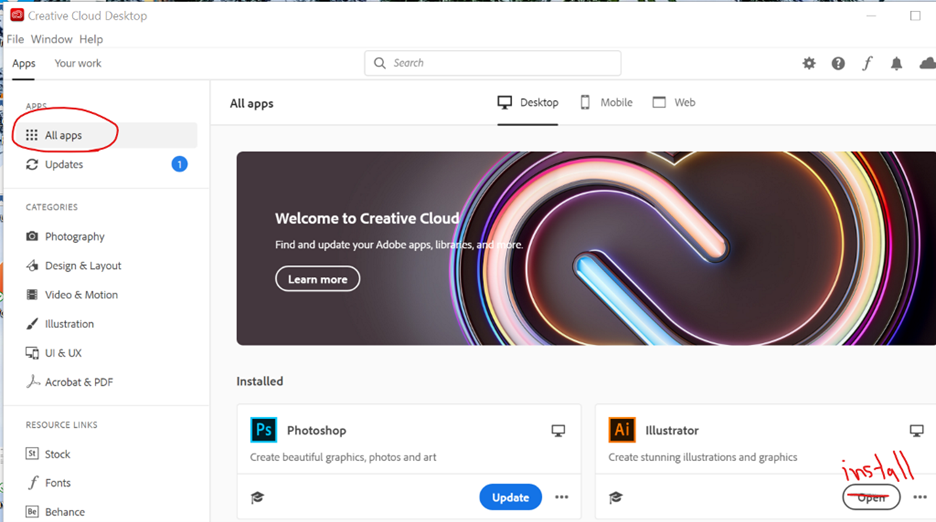Screen dimensions: 936x522
Task: Click the Illustrator Ai app icon
Action: (x=622, y=430)
